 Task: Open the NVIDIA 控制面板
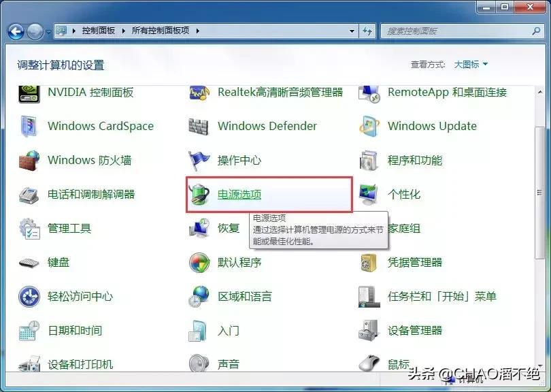[88, 93]
